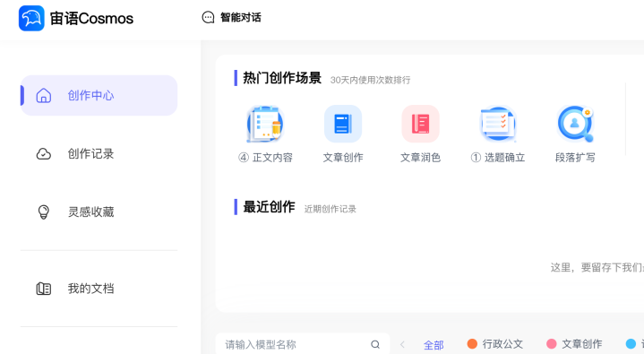
Task: Focus the 请输入模型名称 search field
Action: click(303, 344)
